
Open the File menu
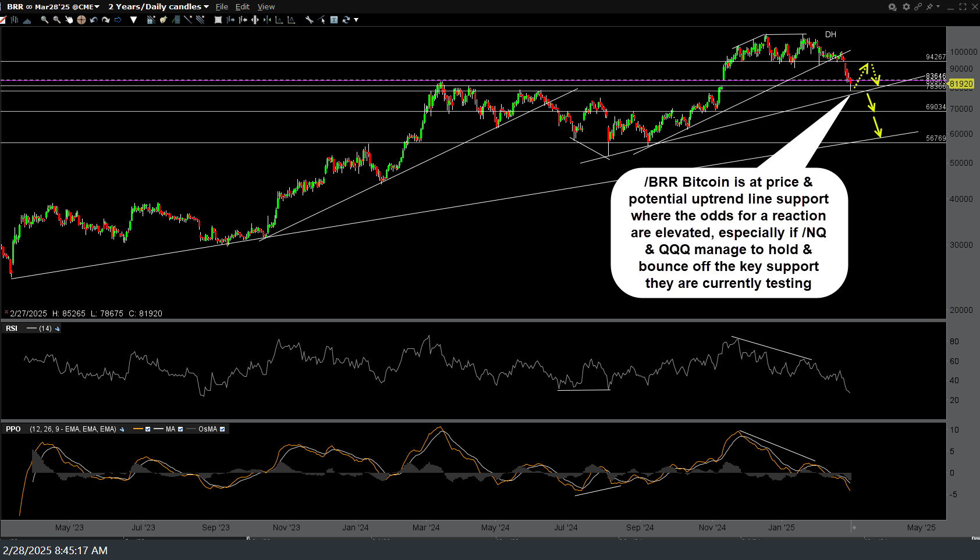coord(222,7)
